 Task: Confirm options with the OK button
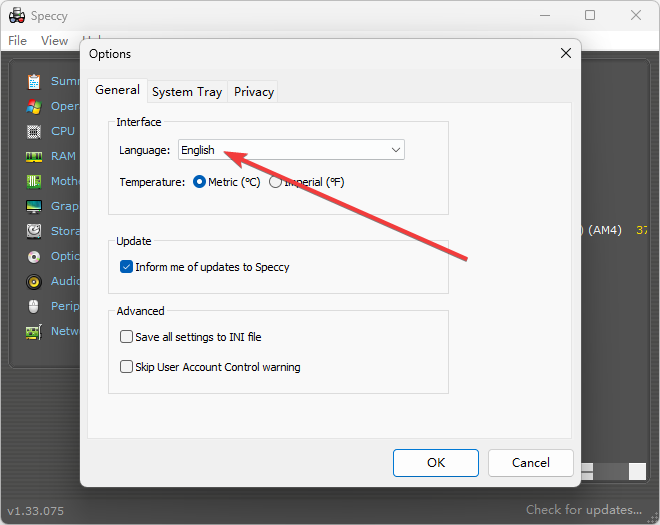[x=436, y=463]
